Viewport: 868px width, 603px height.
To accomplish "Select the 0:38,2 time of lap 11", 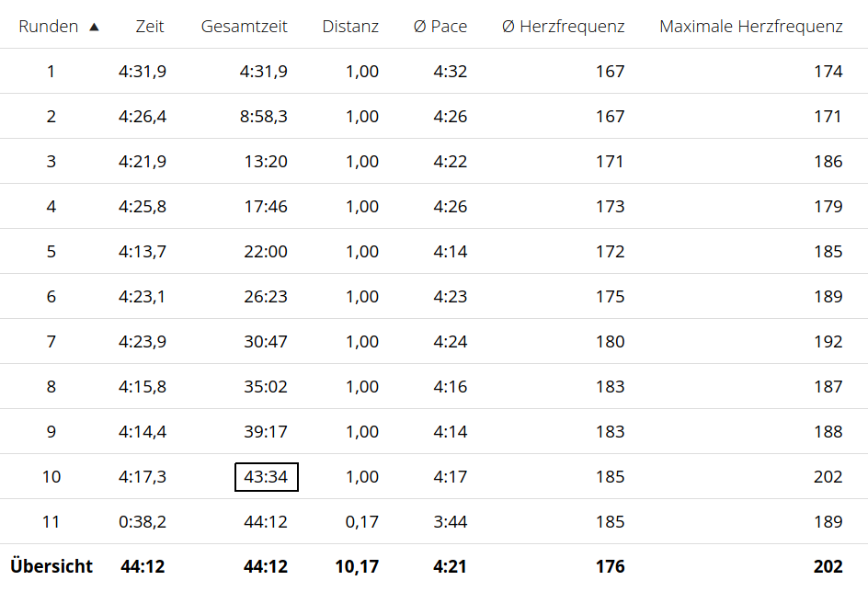I will 143,522.
